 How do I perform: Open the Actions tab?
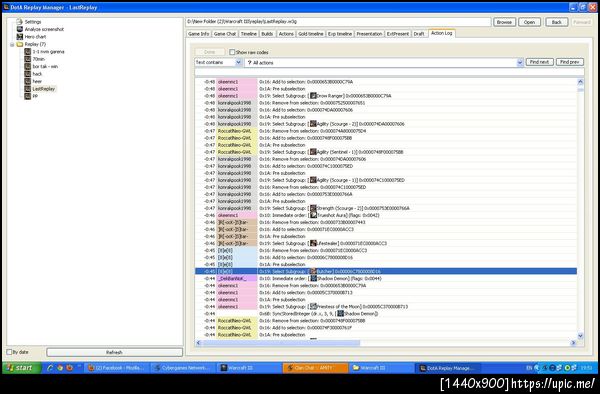(286, 34)
